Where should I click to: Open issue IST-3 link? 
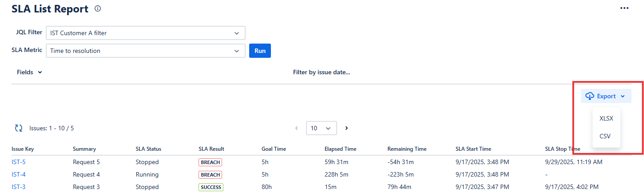pos(18,187)
